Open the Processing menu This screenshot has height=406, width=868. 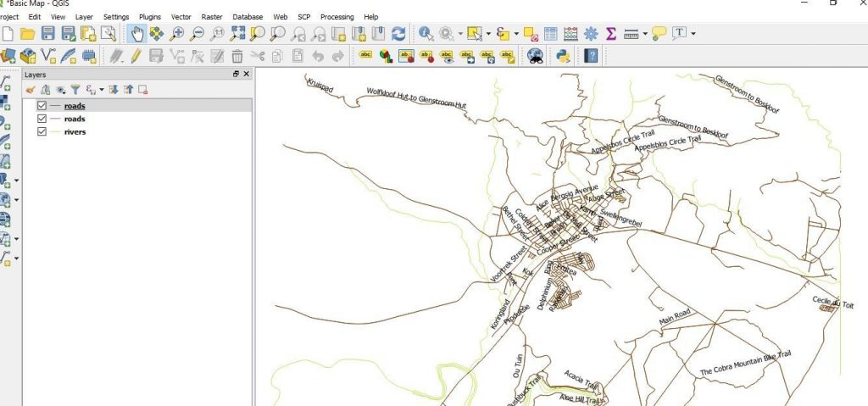tap(337, 16)
